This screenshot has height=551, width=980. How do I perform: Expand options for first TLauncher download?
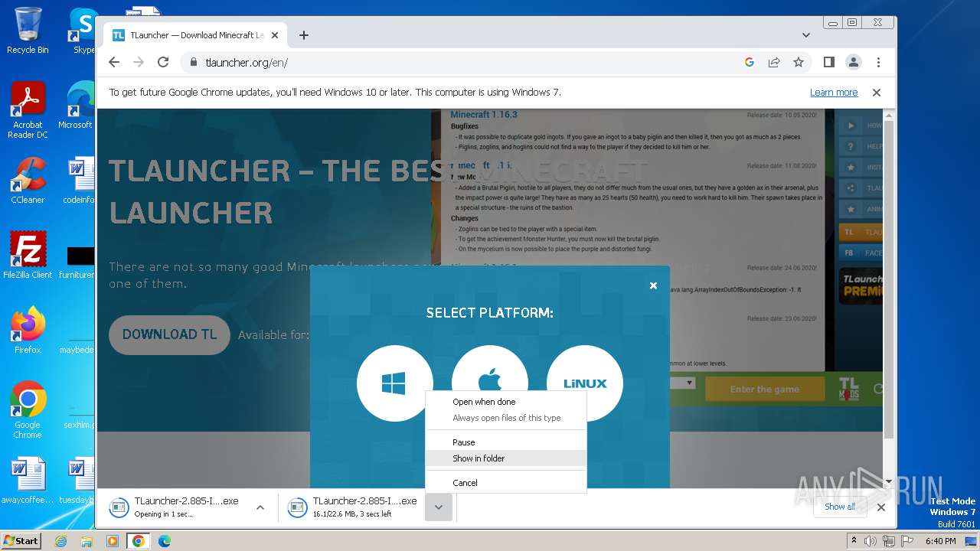click(260, 507)
